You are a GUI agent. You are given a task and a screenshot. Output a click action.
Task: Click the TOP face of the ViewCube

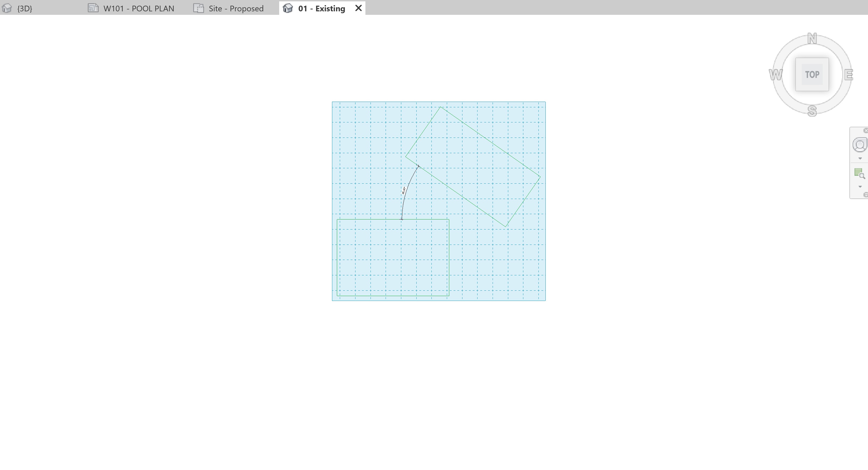coord(812,74)
